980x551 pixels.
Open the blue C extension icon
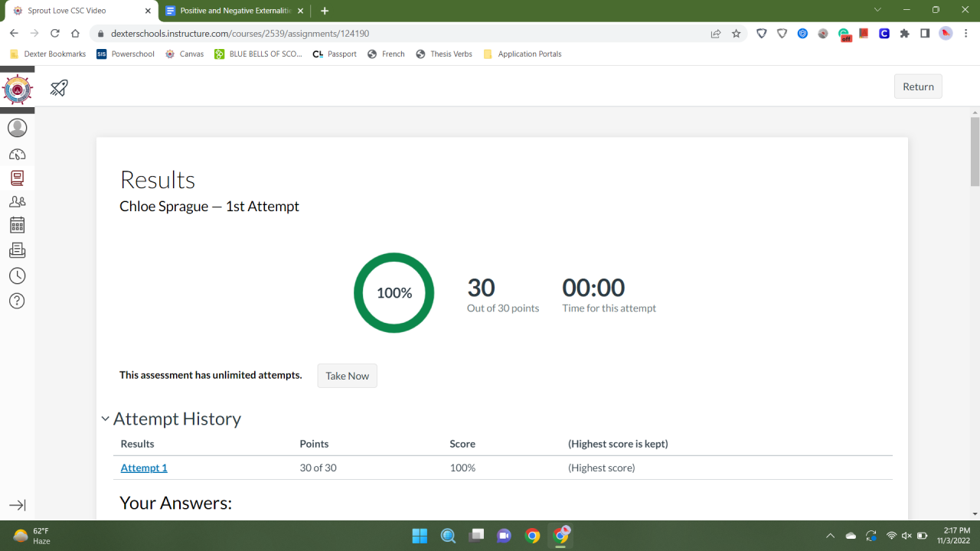884,34
